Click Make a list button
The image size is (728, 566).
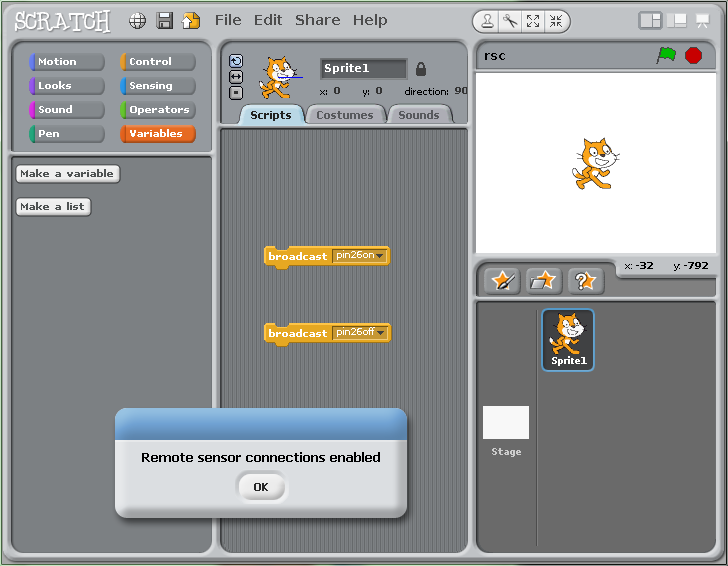click(x=53, y=207)
